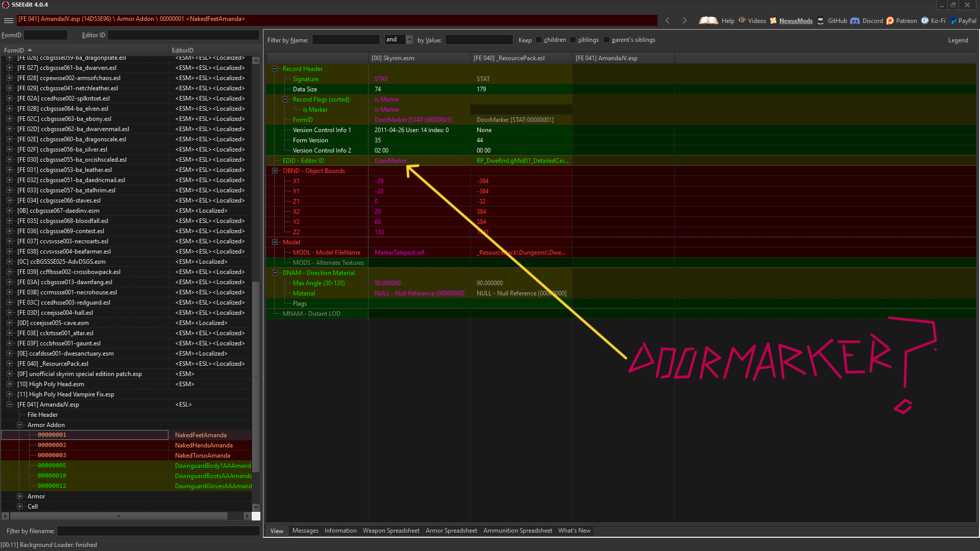Click the Legend button
The image size is (980, 551).
(x=958, y=40)
